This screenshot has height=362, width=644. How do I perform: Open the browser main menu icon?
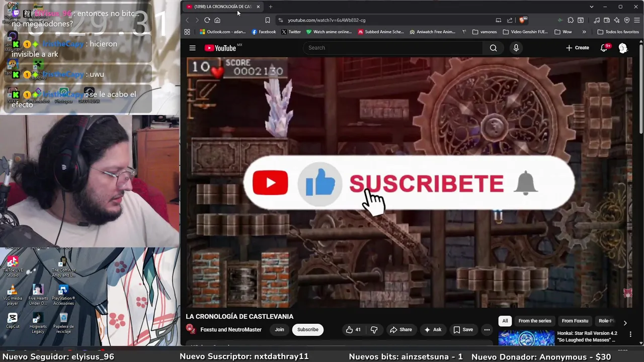[x=637, y=20]
